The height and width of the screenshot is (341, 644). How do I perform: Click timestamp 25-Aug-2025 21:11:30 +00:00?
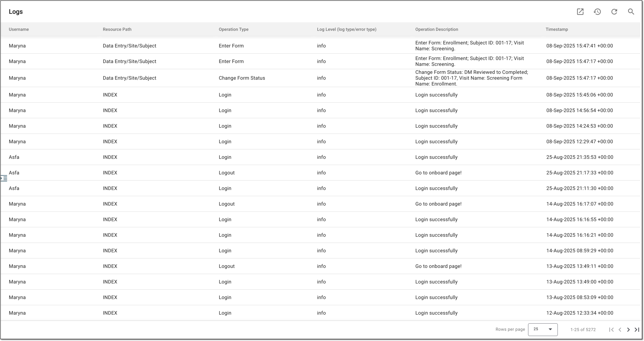[580, 188]
